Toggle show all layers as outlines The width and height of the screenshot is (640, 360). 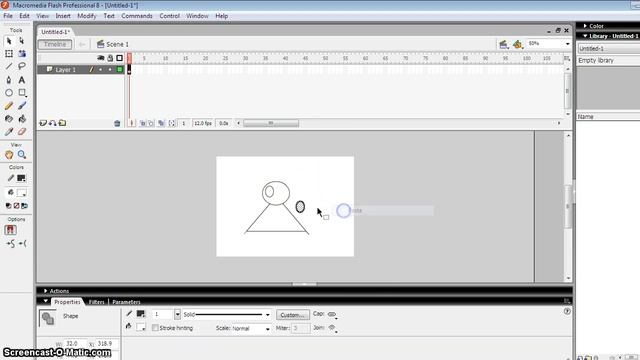pyautogui.click(x=120, y=58)
